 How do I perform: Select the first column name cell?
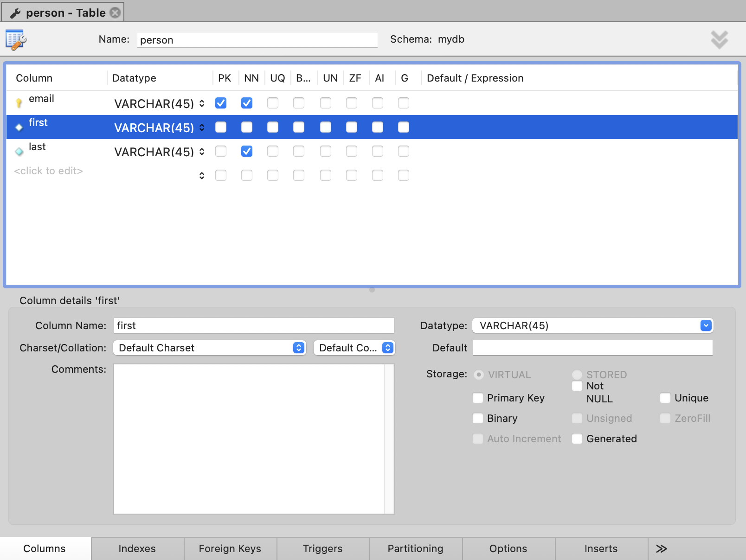[38, 123]
